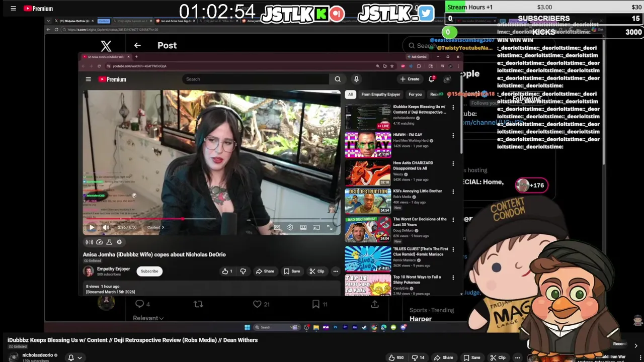Dislike the stream showing 14 dislikes
Viewport: 644px width, 362px height.
pyautogui.click(x=418, y=357)
